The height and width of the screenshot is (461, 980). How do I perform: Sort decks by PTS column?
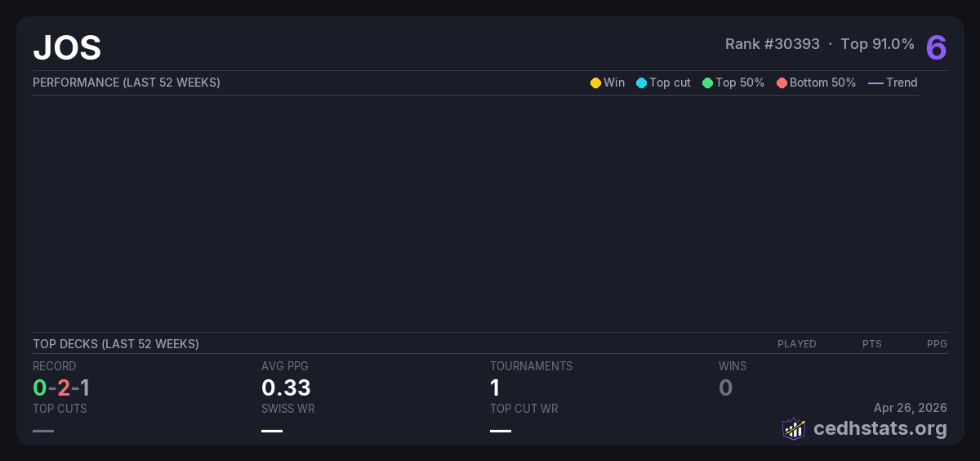pyautogui.click(x=871, y=344)
